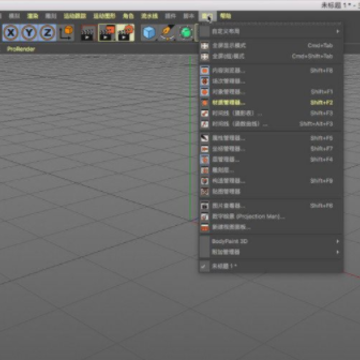Open 构造管理器 with Shift+F9 shortcut

(271, 181)
